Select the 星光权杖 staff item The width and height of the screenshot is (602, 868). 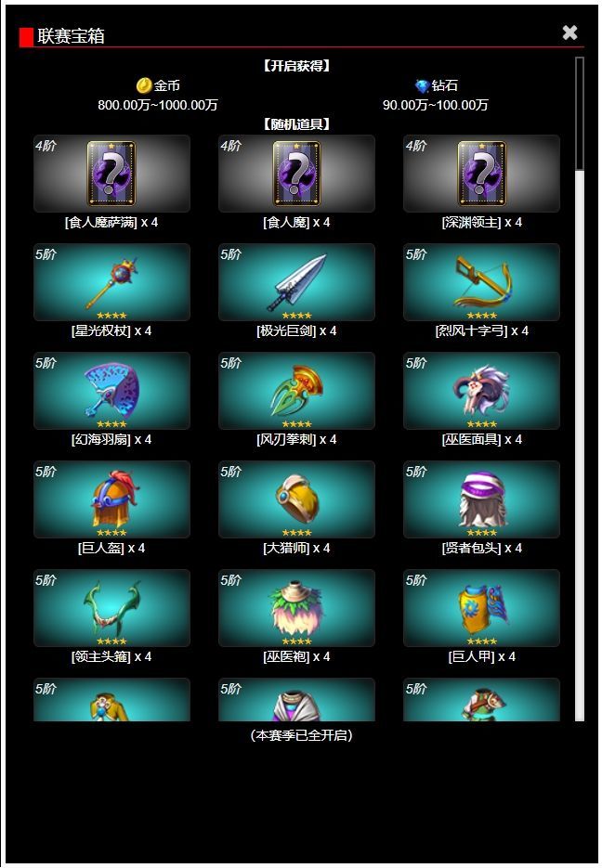111,282
